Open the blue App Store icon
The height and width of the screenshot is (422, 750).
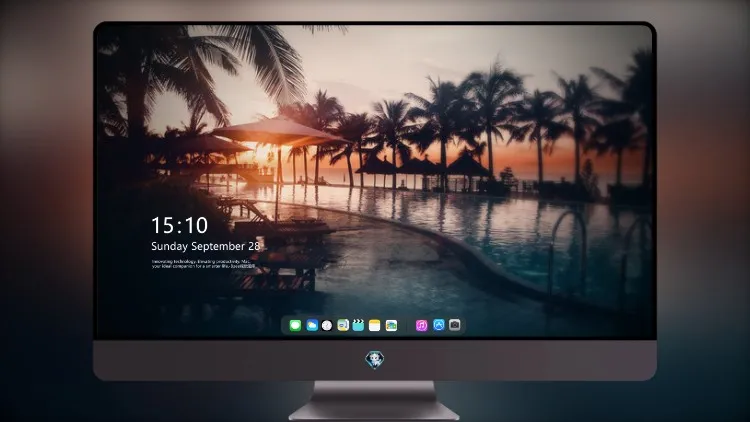[439, 325]
